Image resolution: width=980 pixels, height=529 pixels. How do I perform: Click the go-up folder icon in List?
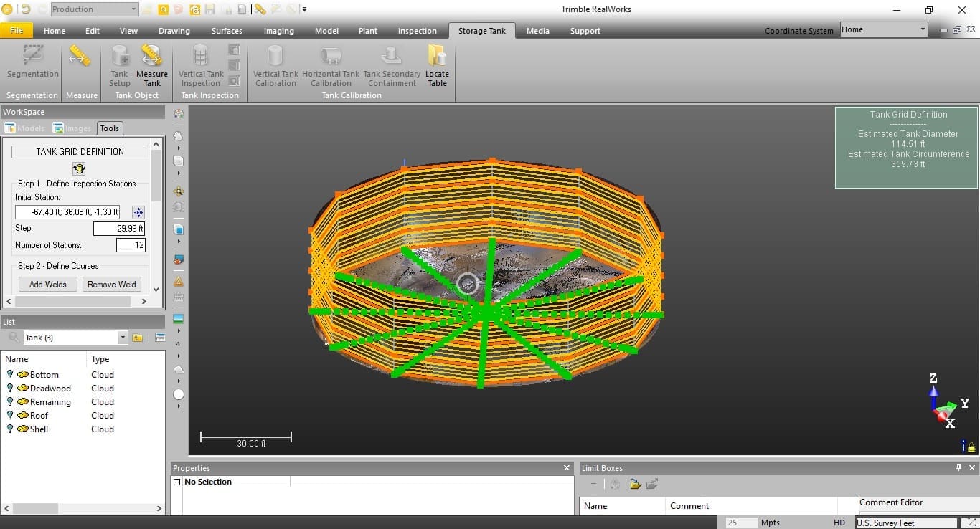coord(137,338)
